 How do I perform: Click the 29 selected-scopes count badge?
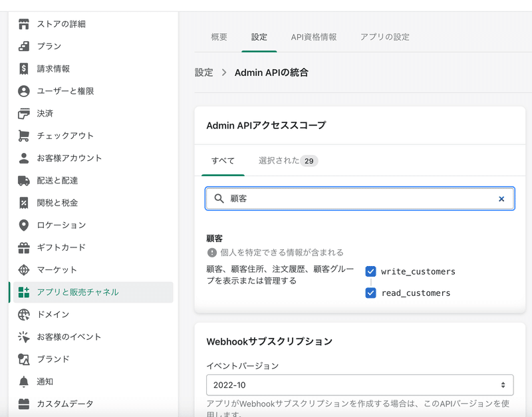(x=309, y=161)
